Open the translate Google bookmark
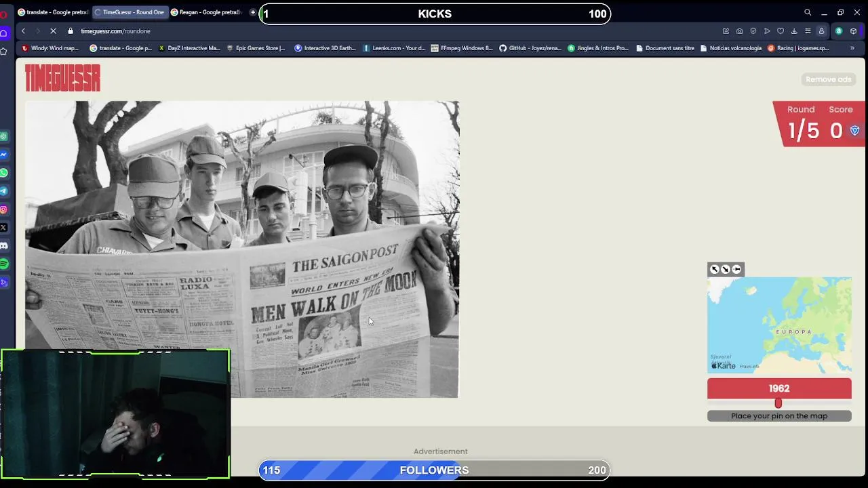 (121, 48)
